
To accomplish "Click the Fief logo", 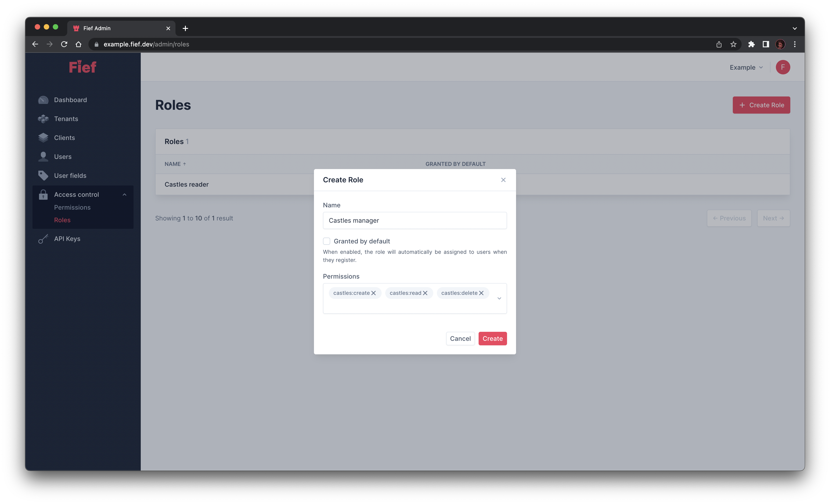I will (x=82, y=67).
